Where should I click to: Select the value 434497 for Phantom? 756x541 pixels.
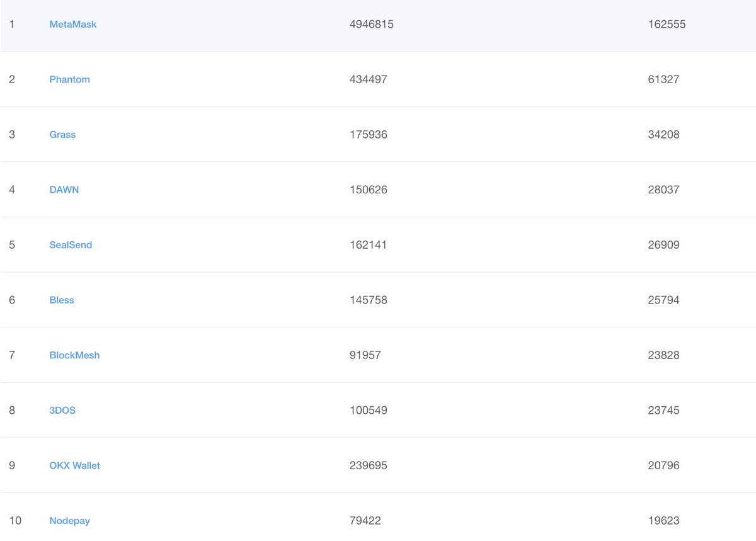pos(365,79)
